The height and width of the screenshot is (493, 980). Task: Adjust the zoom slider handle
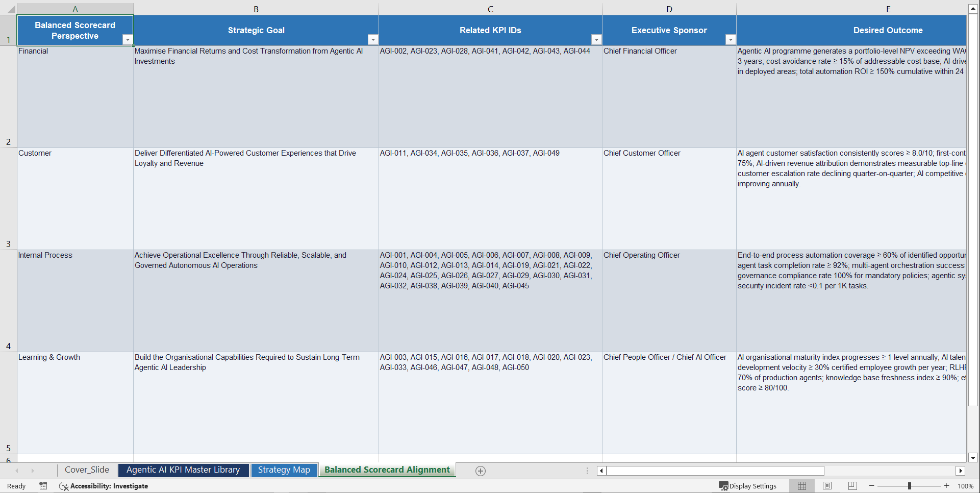point(909,486)
